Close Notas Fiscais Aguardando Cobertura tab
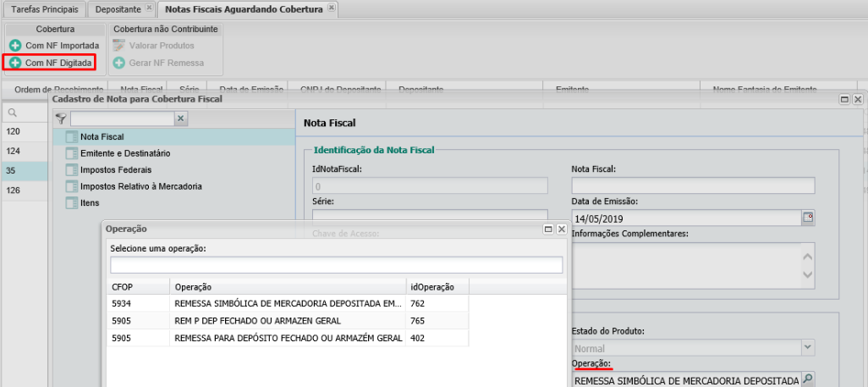 pyautogui.click(x=331, y=8)
